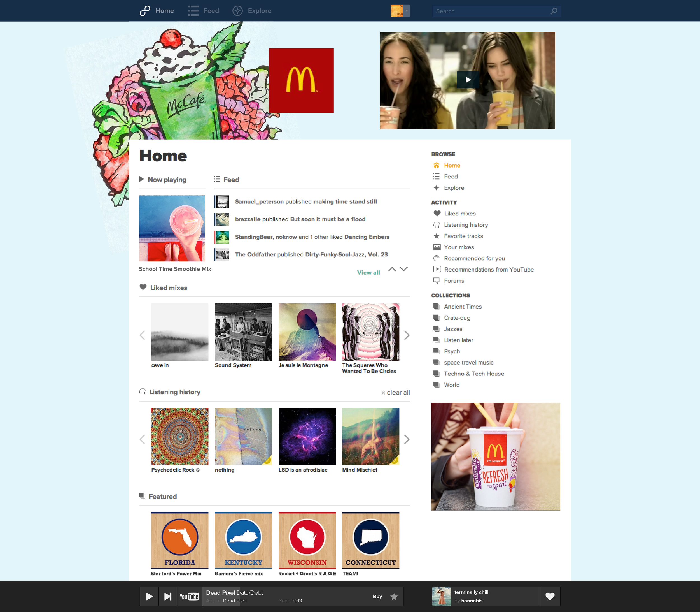Go to previous Liked mixes page

(142, 335)
